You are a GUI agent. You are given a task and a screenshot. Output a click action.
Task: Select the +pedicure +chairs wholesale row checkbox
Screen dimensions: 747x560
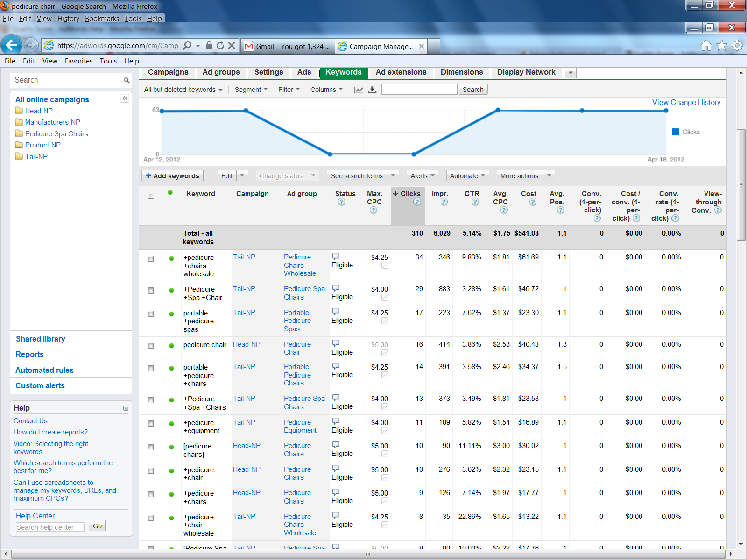pyautogui.click(x=151, y=259)
